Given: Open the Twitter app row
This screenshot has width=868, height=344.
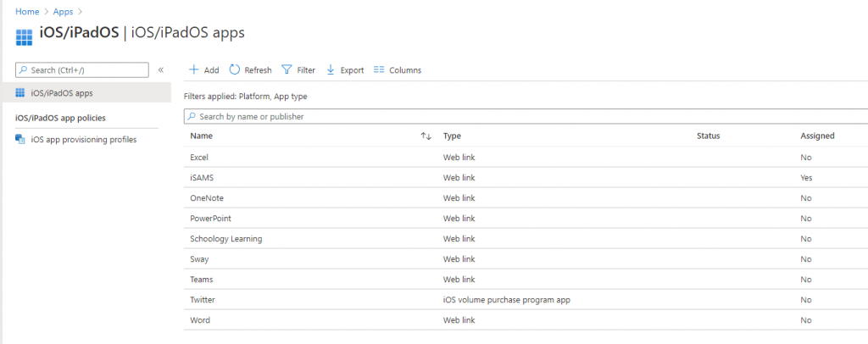Looking at the screenshot, I should click(x=204, y=300).
